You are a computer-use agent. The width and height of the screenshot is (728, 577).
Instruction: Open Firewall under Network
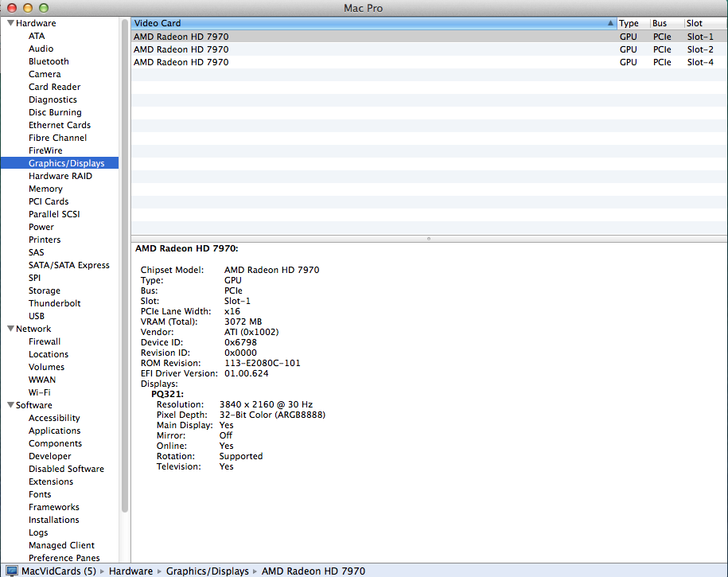pos(45,341)
